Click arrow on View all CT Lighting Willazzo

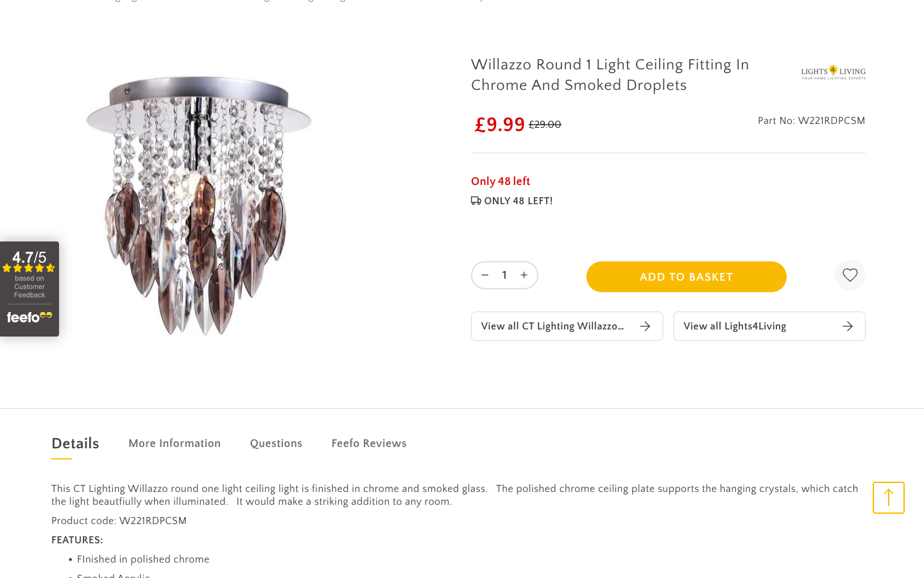click(x=646, y=326)
